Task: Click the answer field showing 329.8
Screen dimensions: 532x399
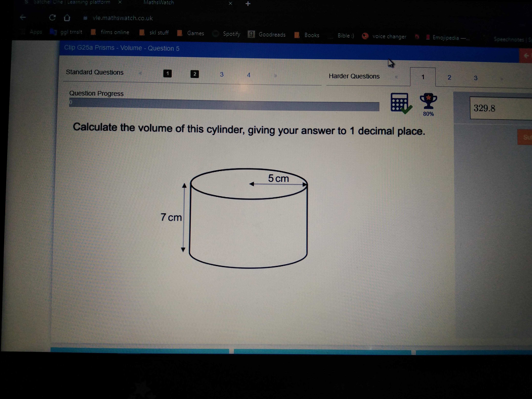Action: (500, 108)
